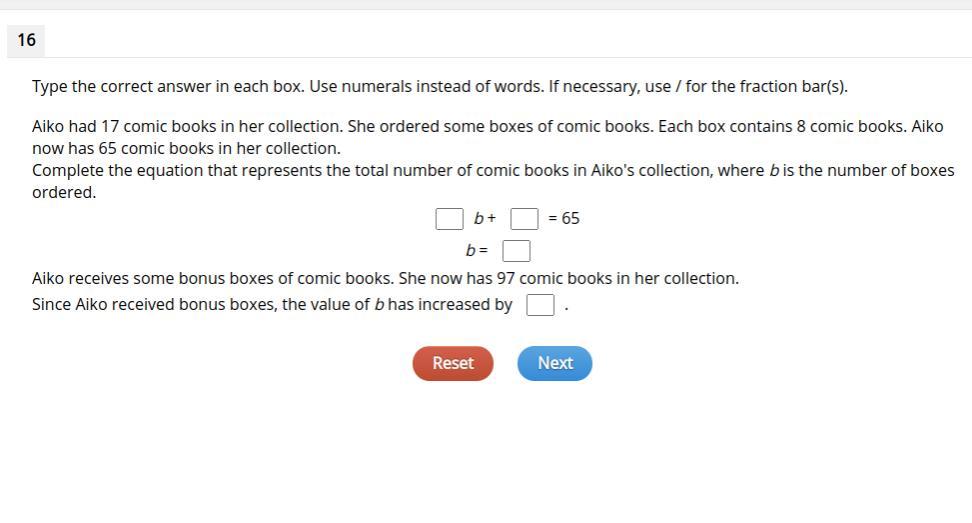972x523 pixels.
Task: Go to the Next question
Action: pyautogui.click(x=554, y=363)
